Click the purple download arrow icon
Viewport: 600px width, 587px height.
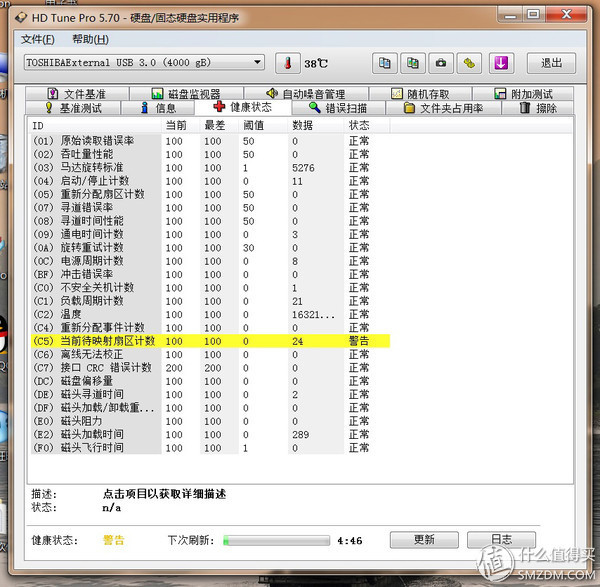pyautogui.click(x=501, y=63)
